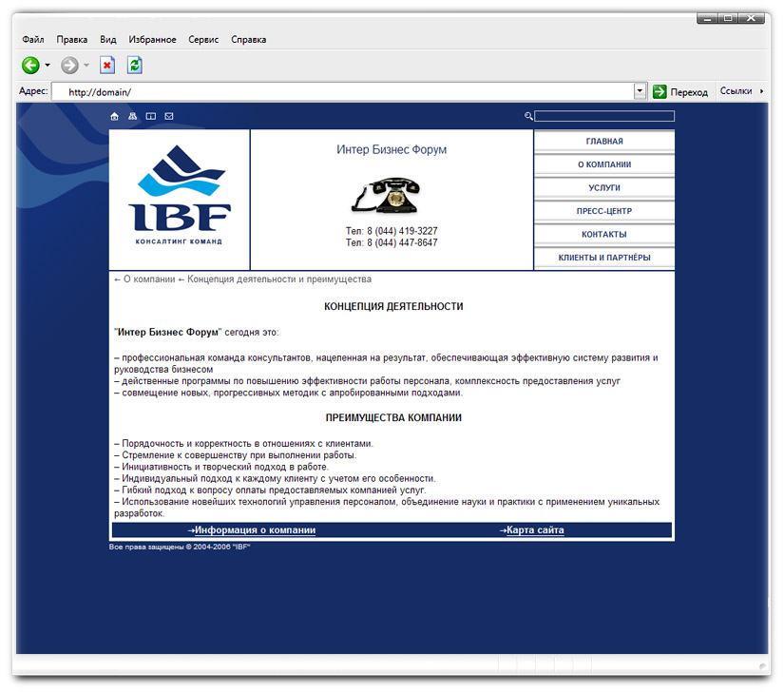Click inside the site search input field
This screenshot has height=692, width=784.
pyautogui.click(x=605, y=115)
